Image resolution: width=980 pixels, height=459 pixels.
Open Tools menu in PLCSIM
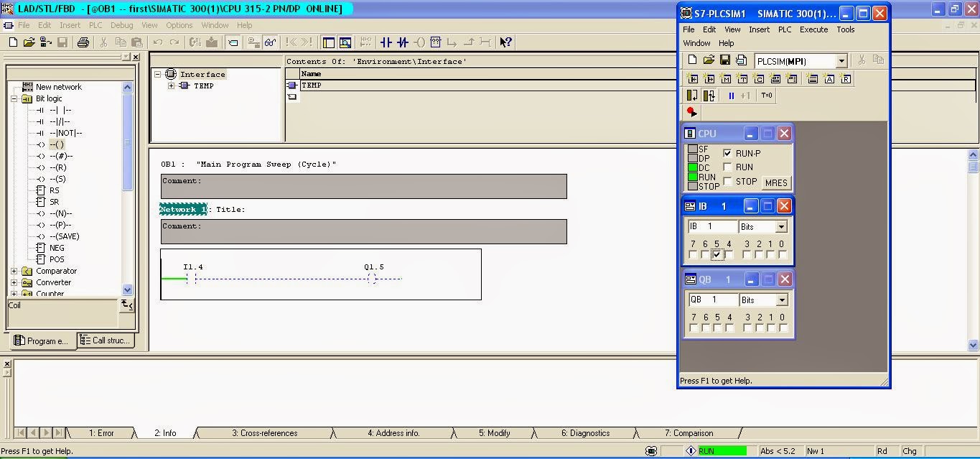point(845,29)
